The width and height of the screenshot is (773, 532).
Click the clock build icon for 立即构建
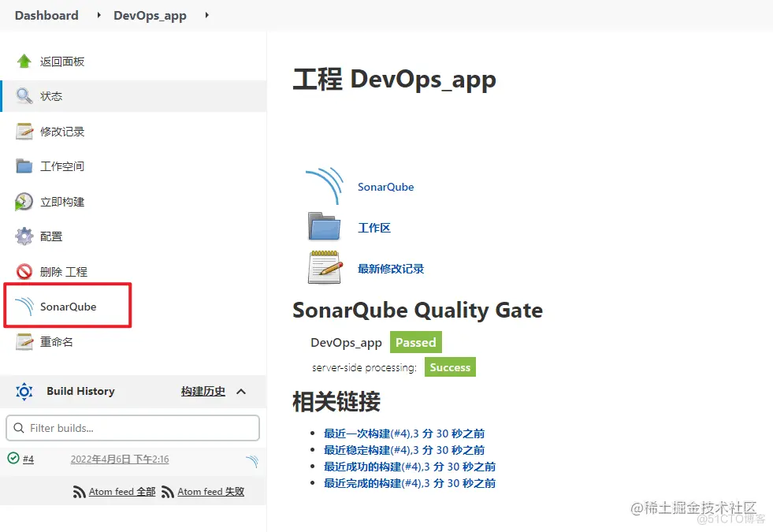[x=24, y=202]
